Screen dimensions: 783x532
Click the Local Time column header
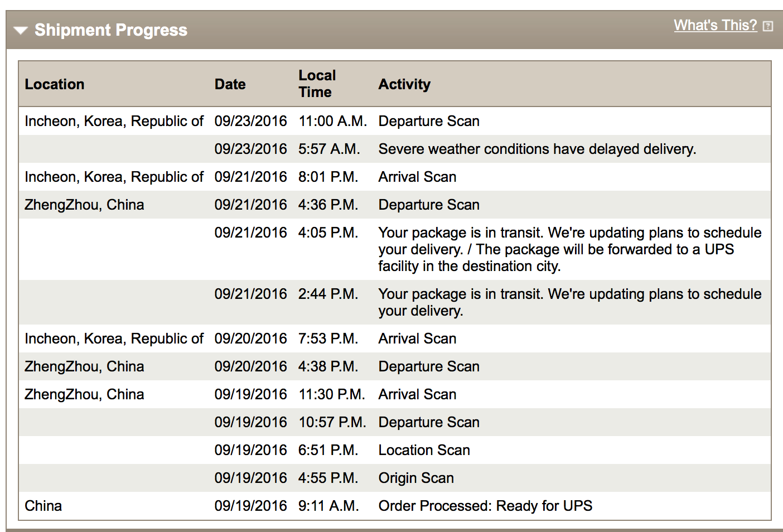pos(317,84)
